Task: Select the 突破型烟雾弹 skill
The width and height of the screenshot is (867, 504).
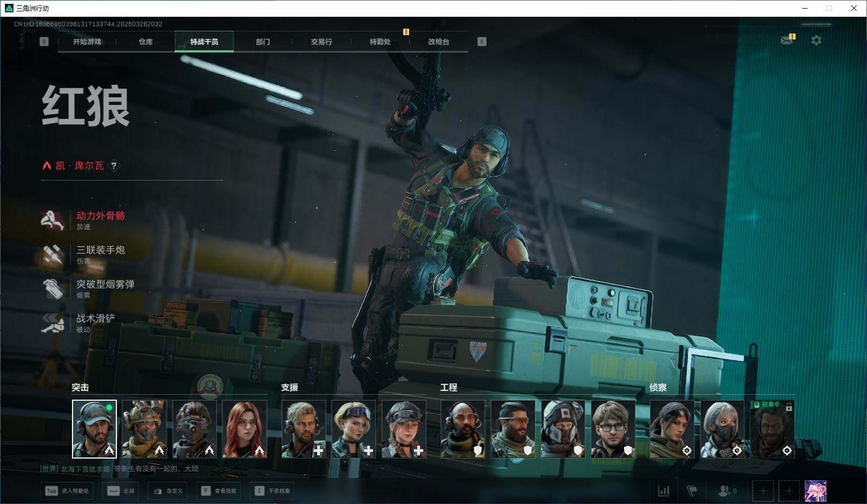Action: click(x=88, y=288)
